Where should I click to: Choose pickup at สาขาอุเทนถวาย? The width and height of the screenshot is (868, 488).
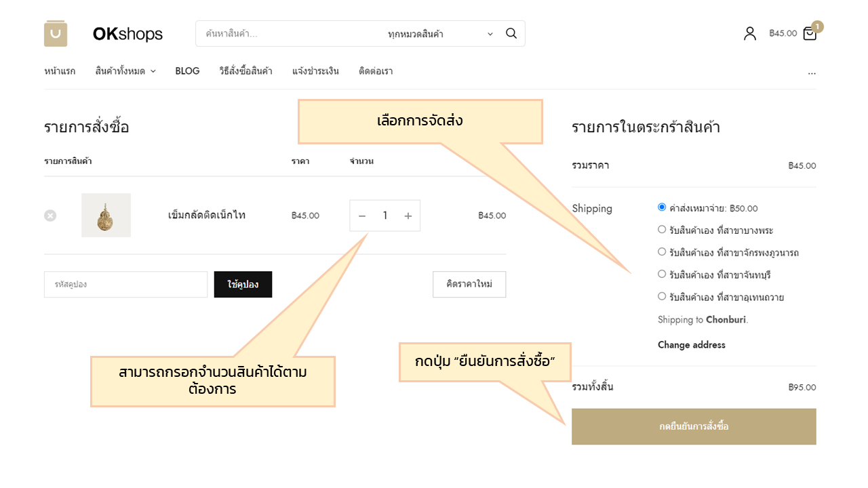coord(662,296)
